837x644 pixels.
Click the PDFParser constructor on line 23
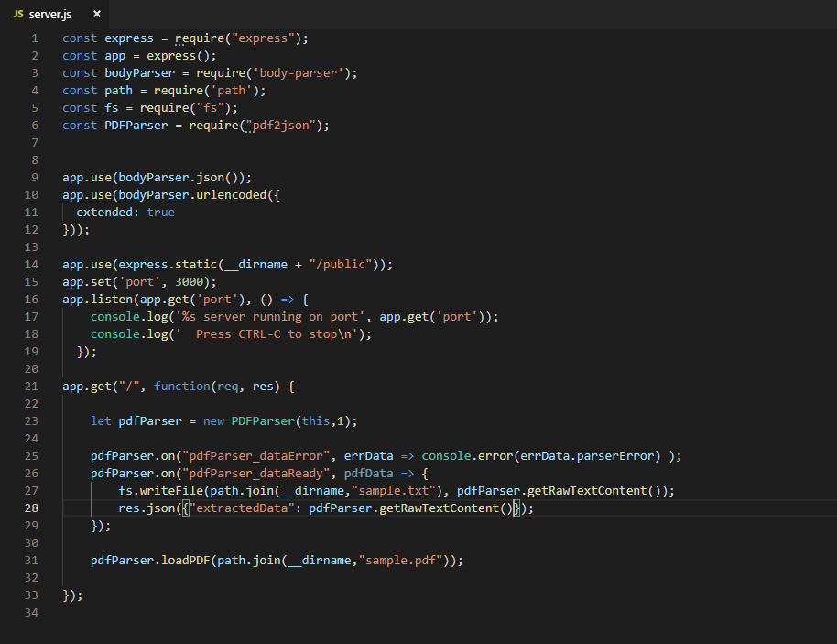(x=262, y=421)
